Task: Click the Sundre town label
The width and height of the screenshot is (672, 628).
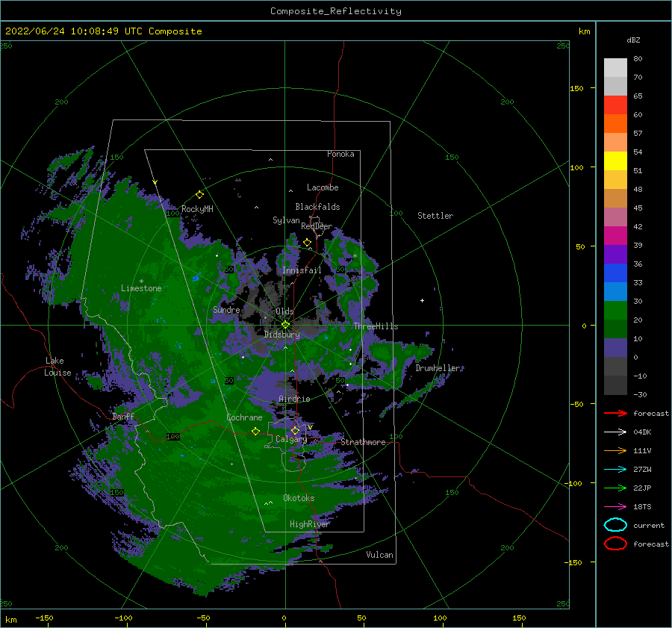Action: pos(226,310)
